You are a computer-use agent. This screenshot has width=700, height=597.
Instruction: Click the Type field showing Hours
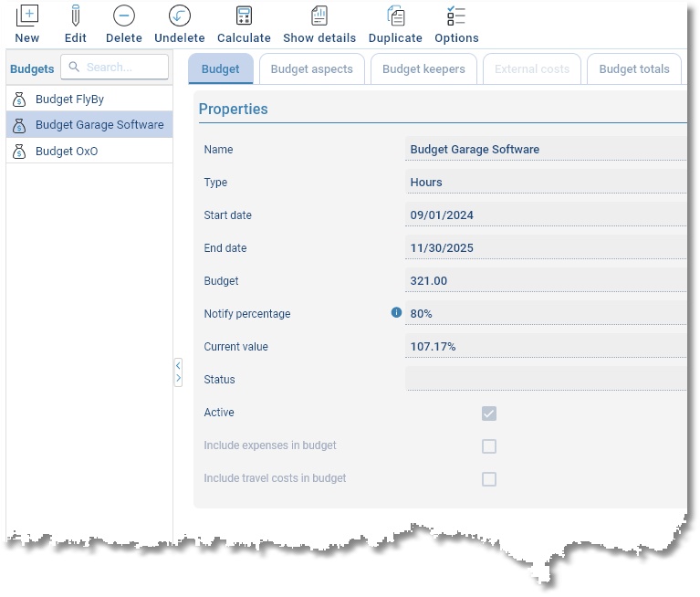click(546, 182)
